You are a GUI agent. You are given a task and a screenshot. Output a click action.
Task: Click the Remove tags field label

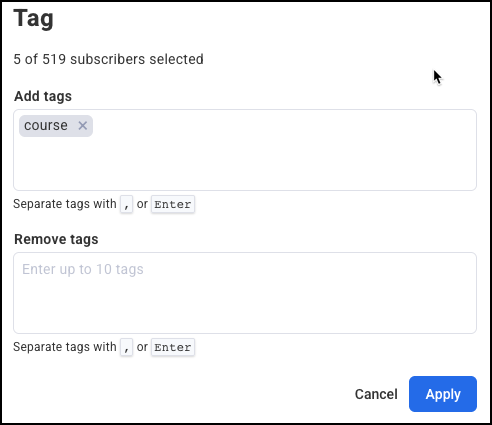click(56, 239)
